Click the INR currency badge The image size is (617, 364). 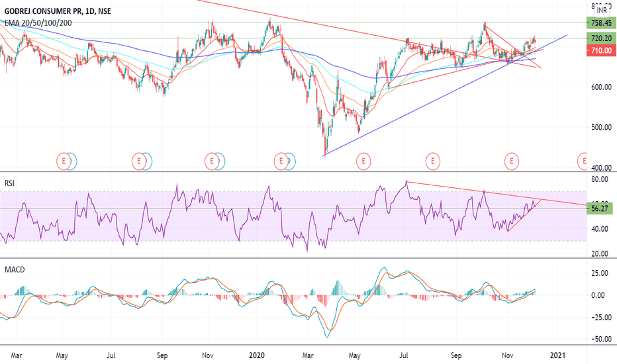[602, 10]
